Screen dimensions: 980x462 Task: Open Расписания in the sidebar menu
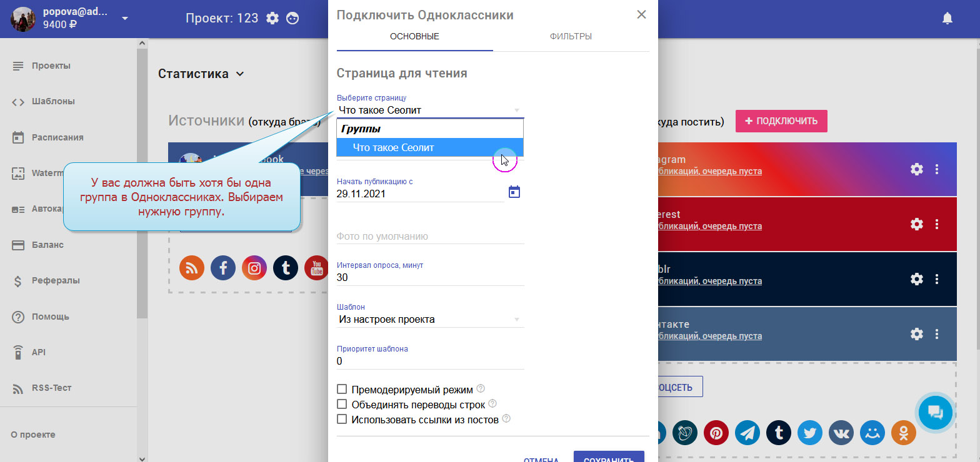pyautogui.click(x=57, y=137)
